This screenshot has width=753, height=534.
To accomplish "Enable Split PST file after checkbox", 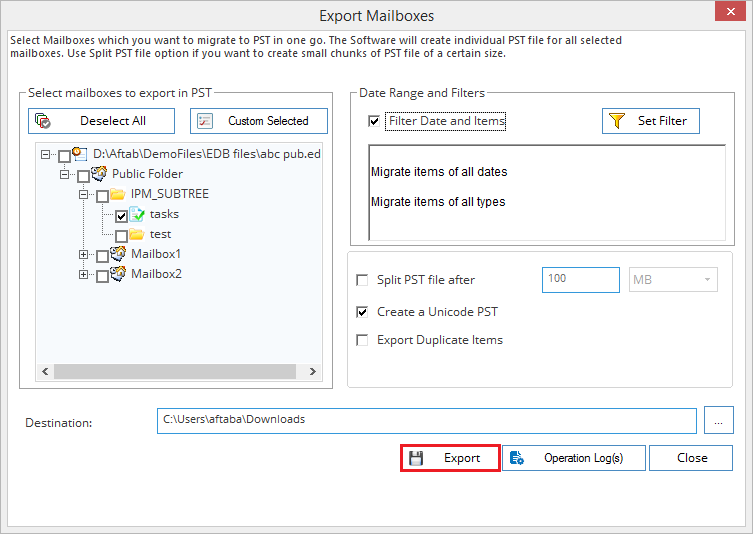I will 362,280.
